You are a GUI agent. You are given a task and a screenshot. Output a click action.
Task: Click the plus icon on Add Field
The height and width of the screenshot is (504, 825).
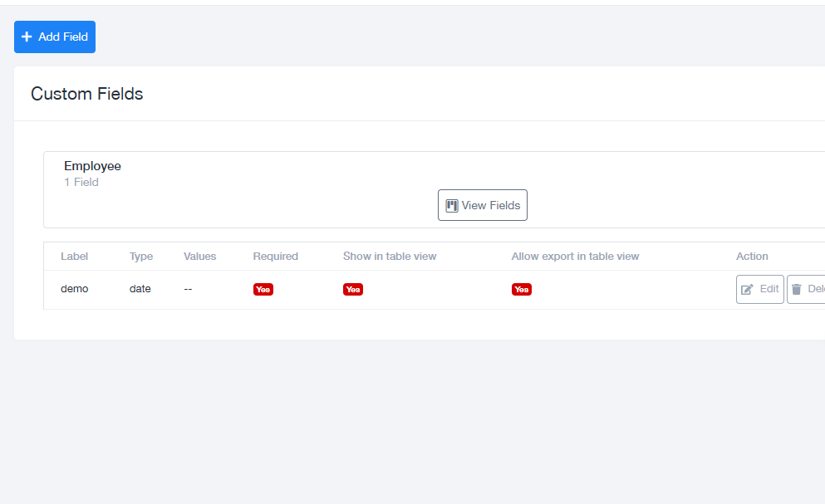click(x=27, y=37)
